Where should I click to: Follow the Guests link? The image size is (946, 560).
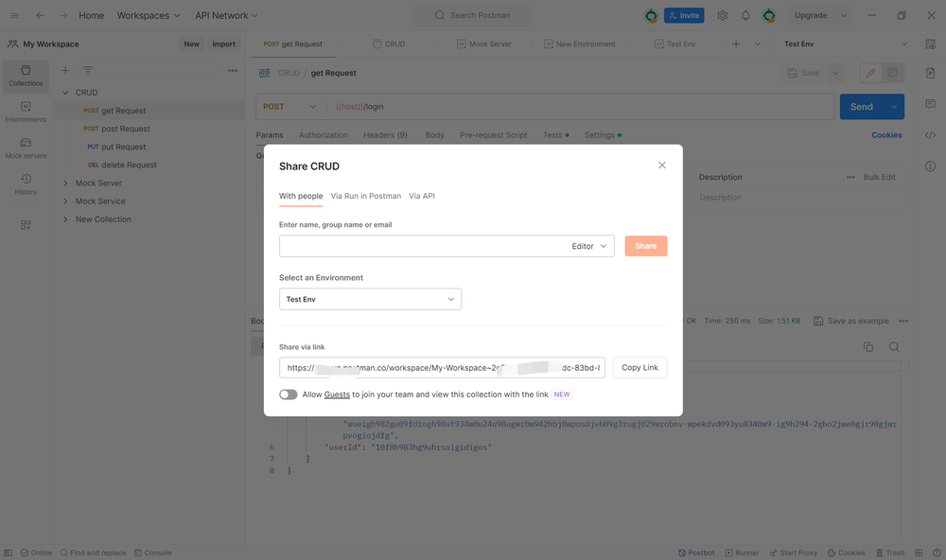coord(337,394)
